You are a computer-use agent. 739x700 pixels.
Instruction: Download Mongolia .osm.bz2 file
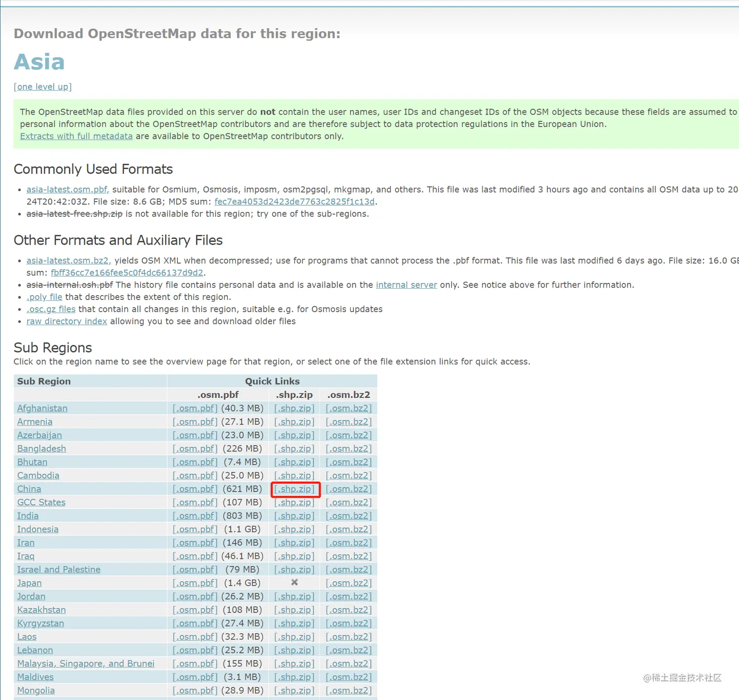[349, 690]
